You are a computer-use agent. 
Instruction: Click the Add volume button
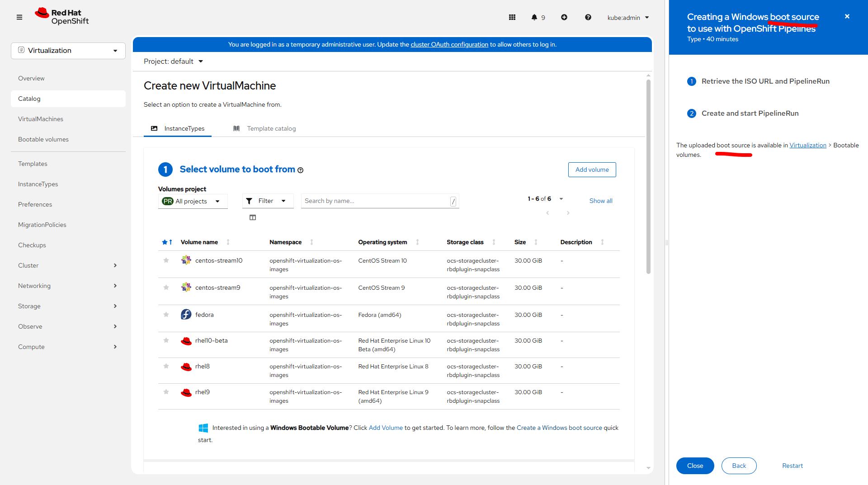tap(592, 170)
